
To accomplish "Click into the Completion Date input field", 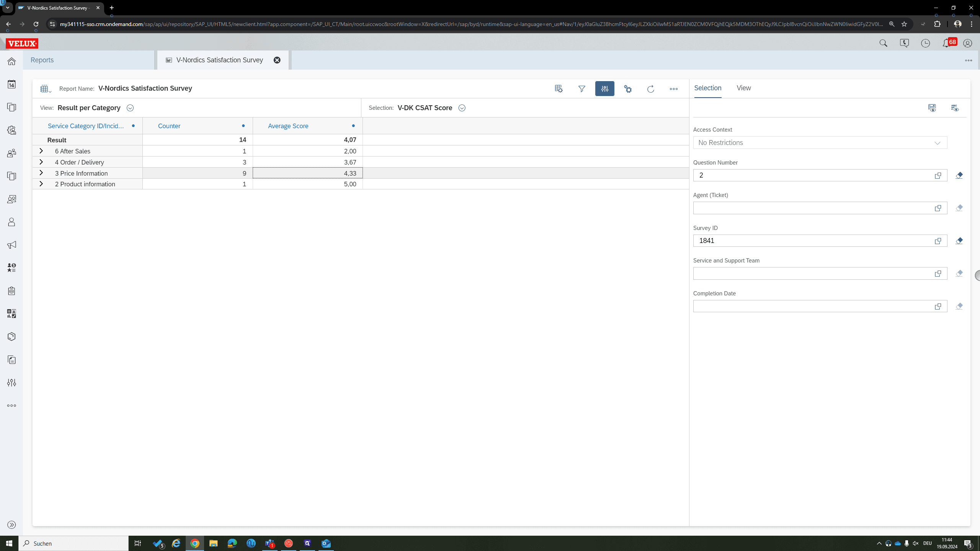I will pos(812,306).
